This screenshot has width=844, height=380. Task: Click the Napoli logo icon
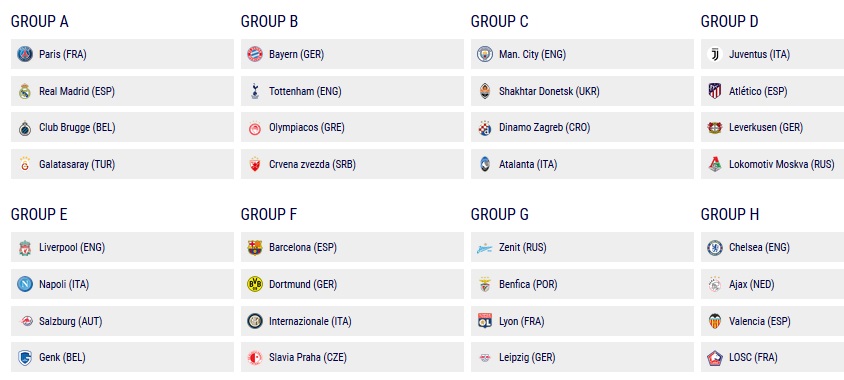pyautogui.click(x=25, y=284)
